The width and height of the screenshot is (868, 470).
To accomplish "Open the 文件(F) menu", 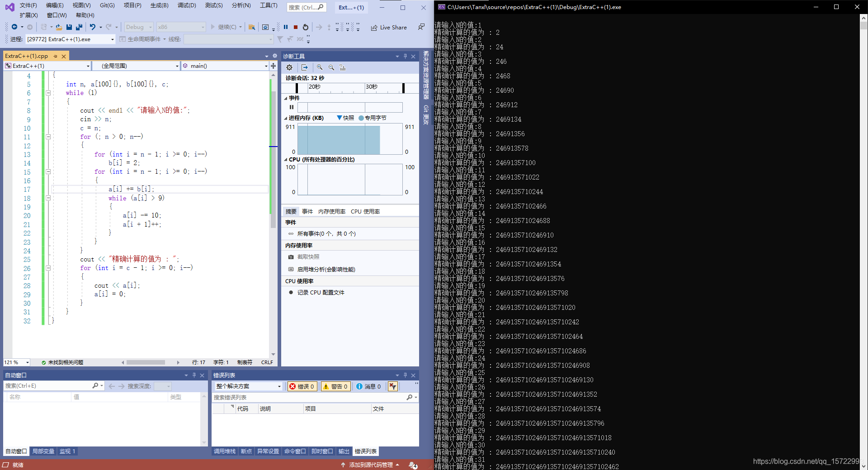I will [28, 5].
